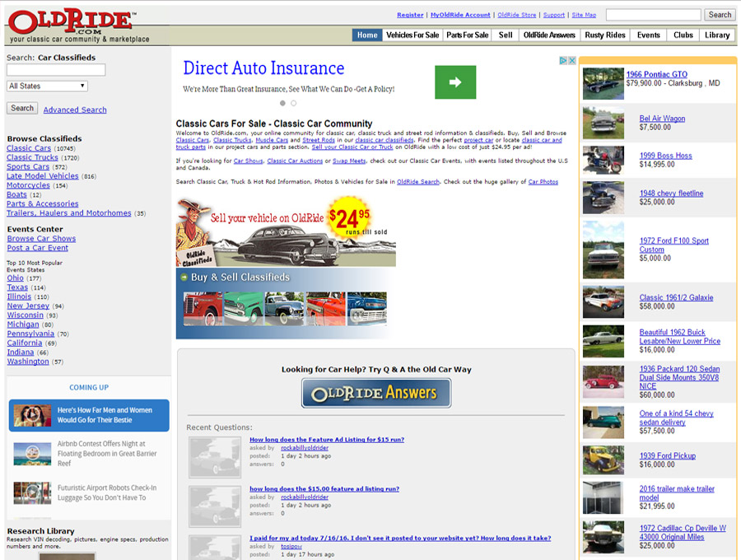This screenshot has width=741, height=560.
Task: Click the green arrow in Direct Auto ad
Action: (455, 82)
